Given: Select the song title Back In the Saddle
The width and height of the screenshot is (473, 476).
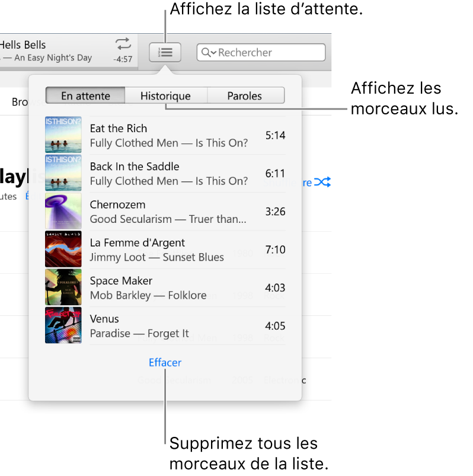Looking at the screenshot, I should click(x=135, y=167).
